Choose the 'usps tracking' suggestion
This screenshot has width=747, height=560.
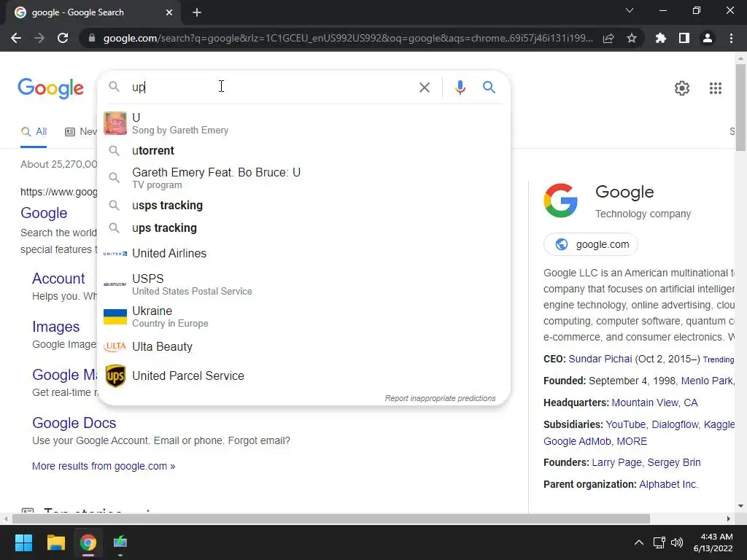303,205
